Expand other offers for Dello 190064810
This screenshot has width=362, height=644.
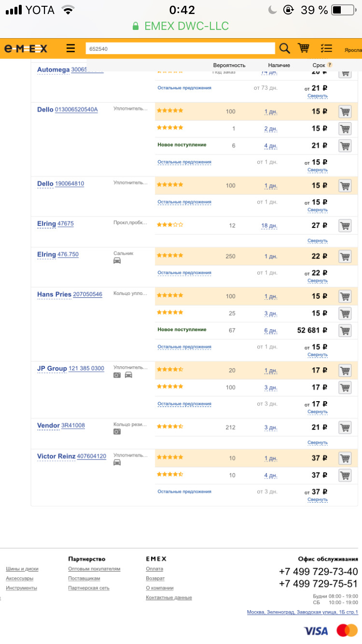[184, 202]
